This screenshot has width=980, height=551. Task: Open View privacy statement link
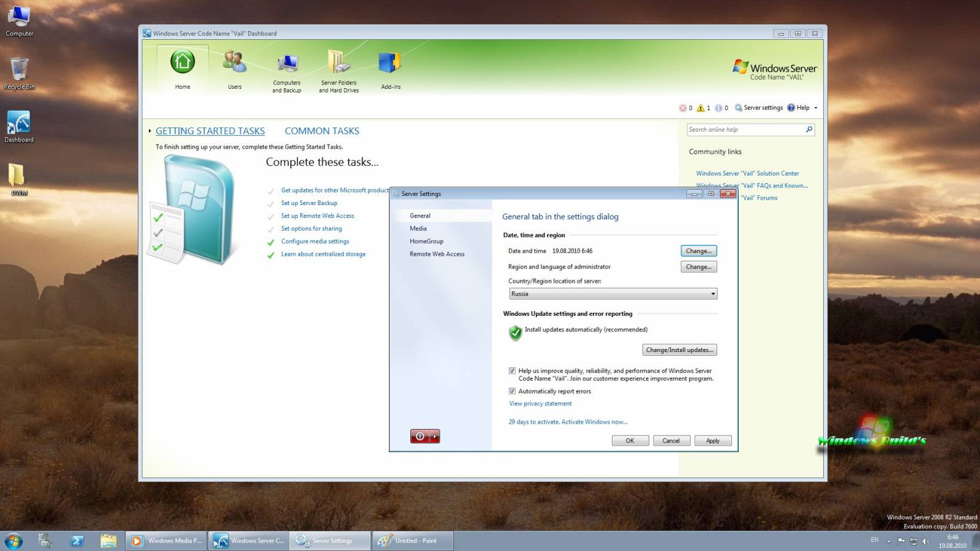click(540, 404)
